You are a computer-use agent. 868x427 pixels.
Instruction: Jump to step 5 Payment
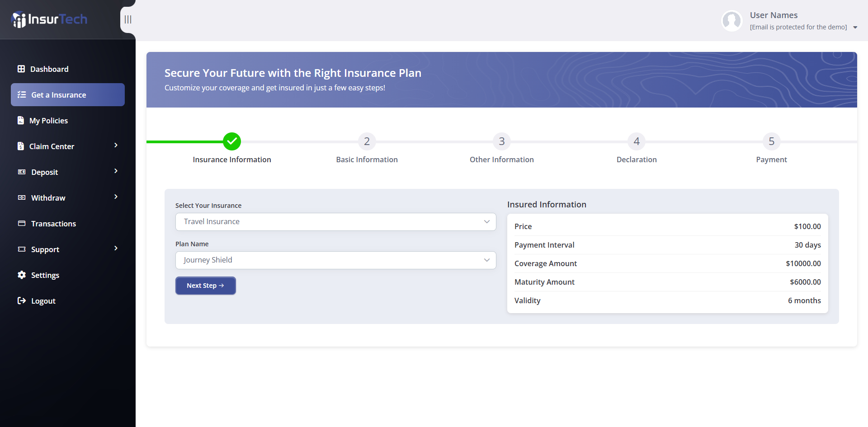(771, 141)
